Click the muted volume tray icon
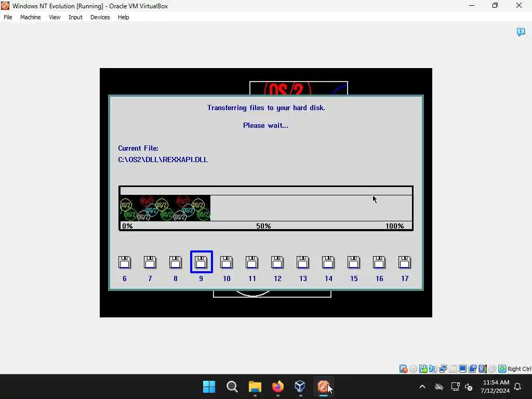Screen dimensions: 532x399 [469, 387]
